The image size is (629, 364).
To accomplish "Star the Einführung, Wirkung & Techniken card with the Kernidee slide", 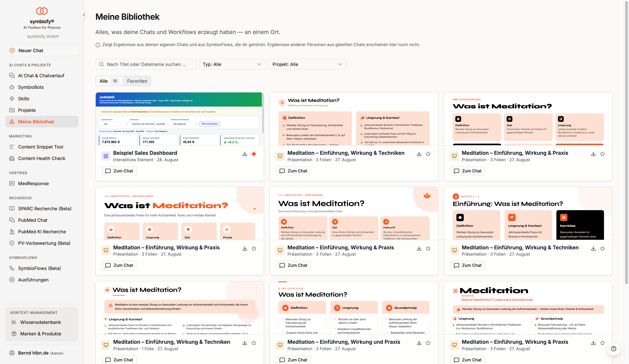I will (602, 248).
